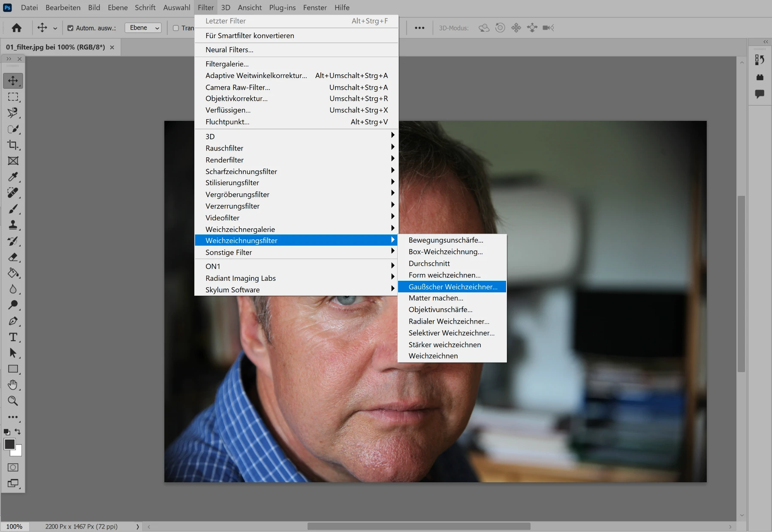Viewport: 772px width, 532px height.
Task: Toggle the Transformationssteuerungen checkbox
Action: [176, 28]
